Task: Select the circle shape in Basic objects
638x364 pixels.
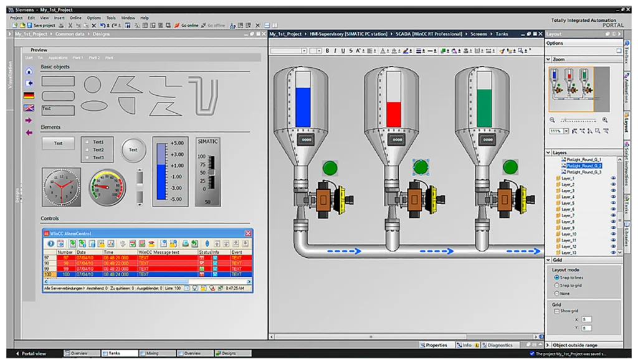Action: coord(92,85)
